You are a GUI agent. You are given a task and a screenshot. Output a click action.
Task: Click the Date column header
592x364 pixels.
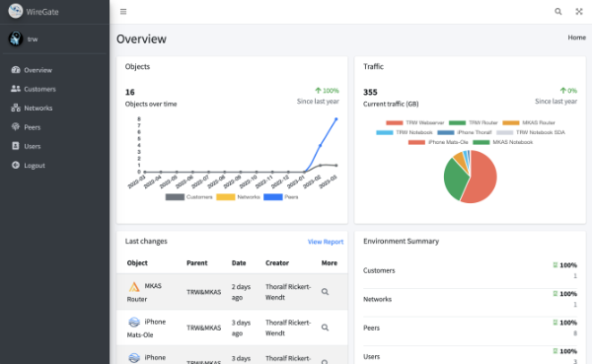point(239,262)
